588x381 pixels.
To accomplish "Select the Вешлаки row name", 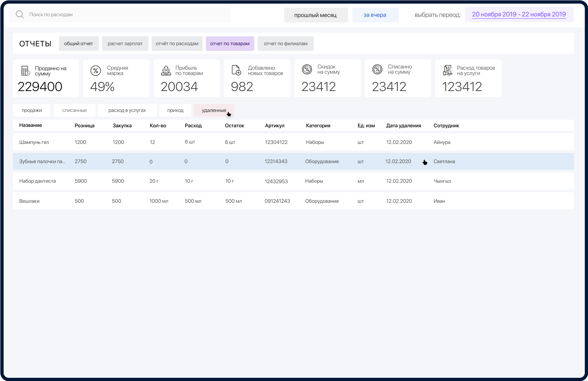I will coord(29,201).
